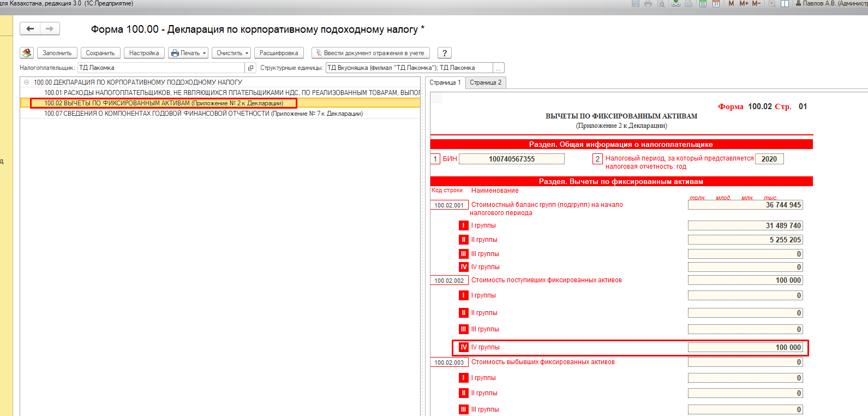Click the red II icon under 100.02.003
Image resolution: width=868 pixels, height=416 pixels.
coord(464,393)
